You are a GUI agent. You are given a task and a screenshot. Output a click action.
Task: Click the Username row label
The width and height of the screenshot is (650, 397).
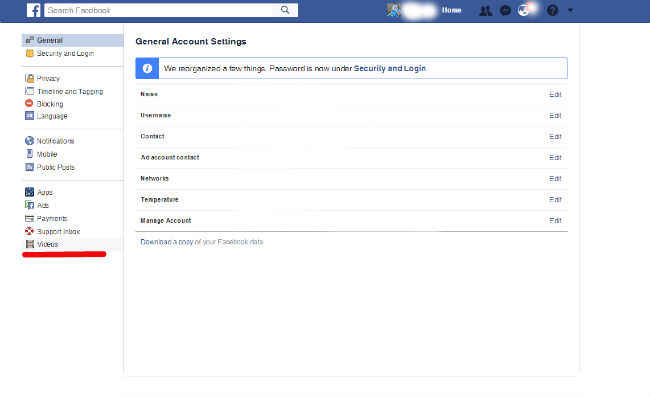tap(155, 115)
